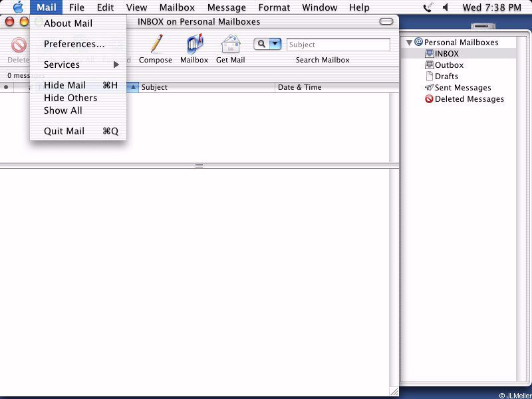
Task: Open the Help menu
Action: click(359, 7)
